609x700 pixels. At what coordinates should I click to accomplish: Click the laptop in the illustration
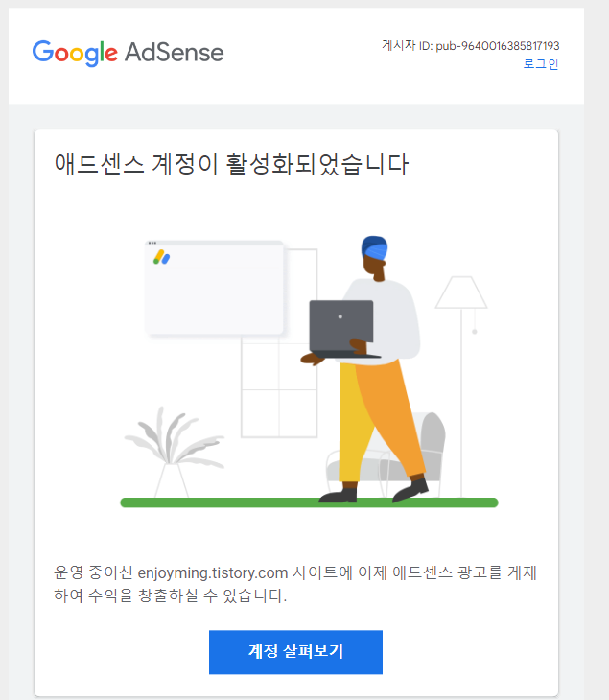coord(343,329)
